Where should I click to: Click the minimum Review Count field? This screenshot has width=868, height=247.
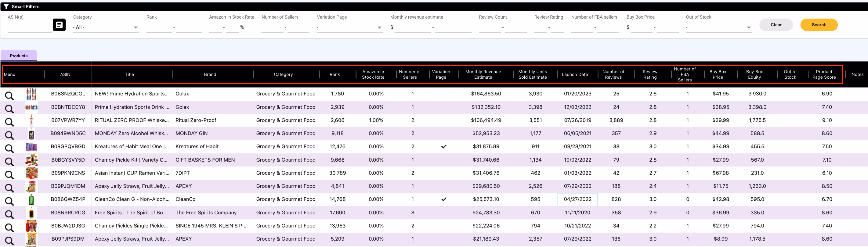tap(490, 27)
